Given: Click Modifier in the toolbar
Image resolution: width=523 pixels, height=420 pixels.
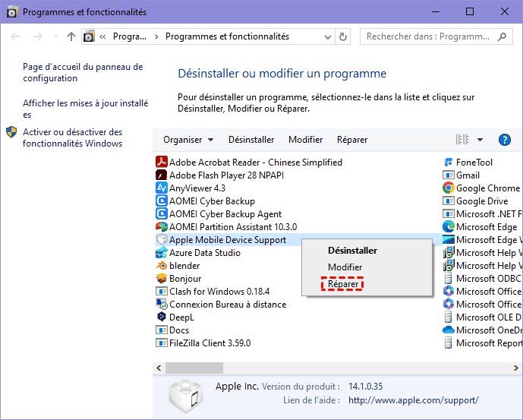Looking at the screenshot, I should [305, 140].
